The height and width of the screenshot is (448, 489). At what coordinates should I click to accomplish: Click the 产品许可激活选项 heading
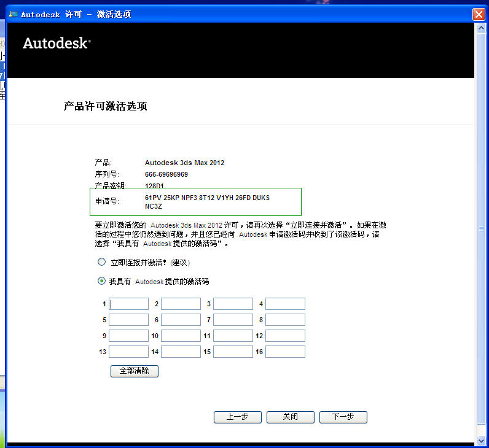pyautogui.click(x=106, y=106)
